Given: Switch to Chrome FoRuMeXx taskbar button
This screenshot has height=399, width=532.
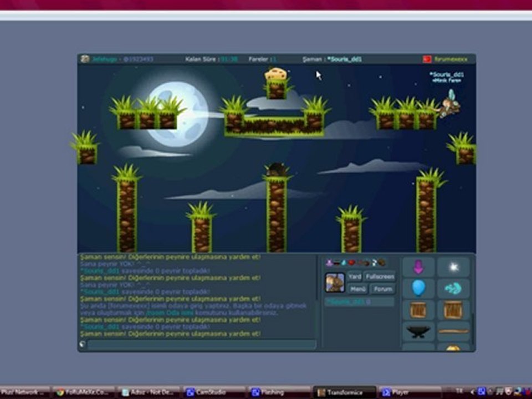Looking at the screenshot, I should pyautogui.click(x=85, y=392).
